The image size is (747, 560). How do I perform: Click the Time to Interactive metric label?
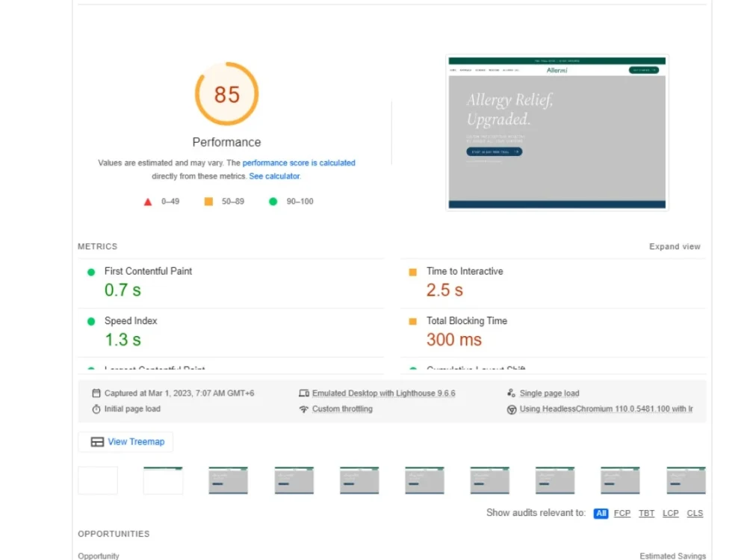465,272
